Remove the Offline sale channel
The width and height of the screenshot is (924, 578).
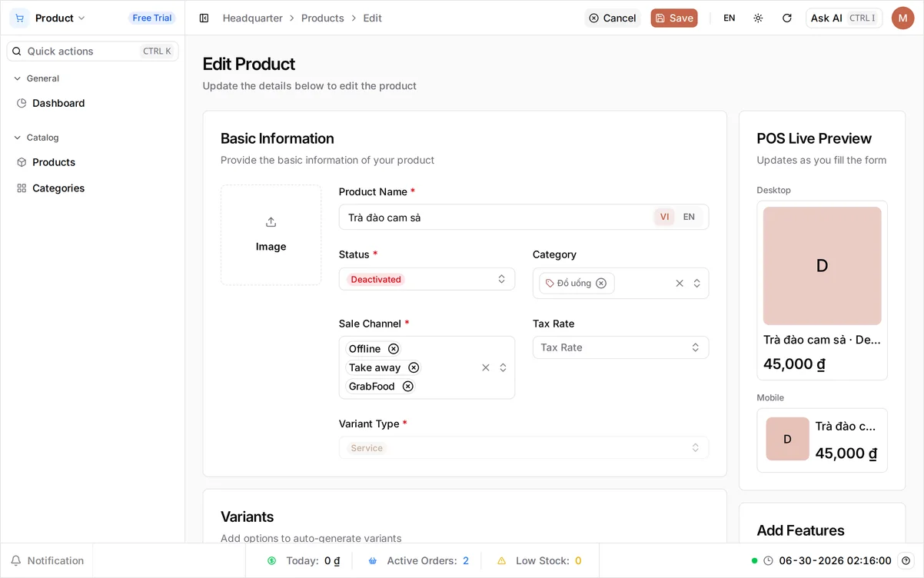pos(394,349)
